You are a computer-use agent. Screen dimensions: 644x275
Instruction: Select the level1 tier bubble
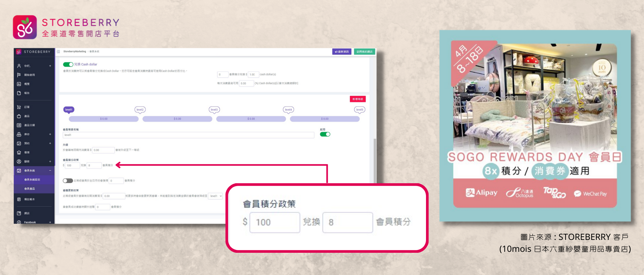tap(69, 110)
